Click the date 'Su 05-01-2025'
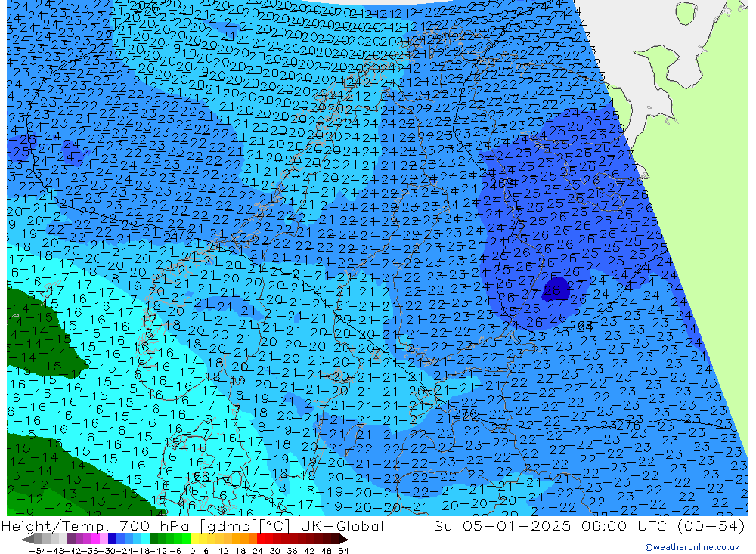 (502, 525)
